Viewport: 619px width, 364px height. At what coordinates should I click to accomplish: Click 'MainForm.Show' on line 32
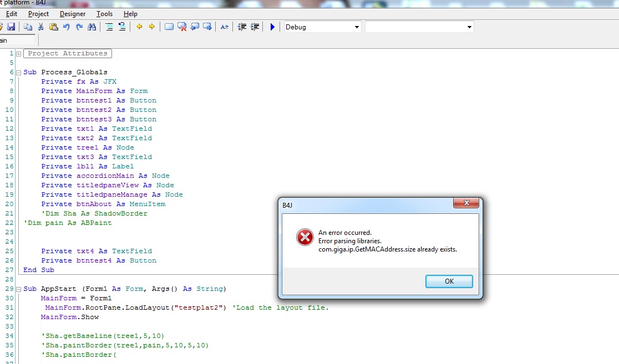(70, 317)
